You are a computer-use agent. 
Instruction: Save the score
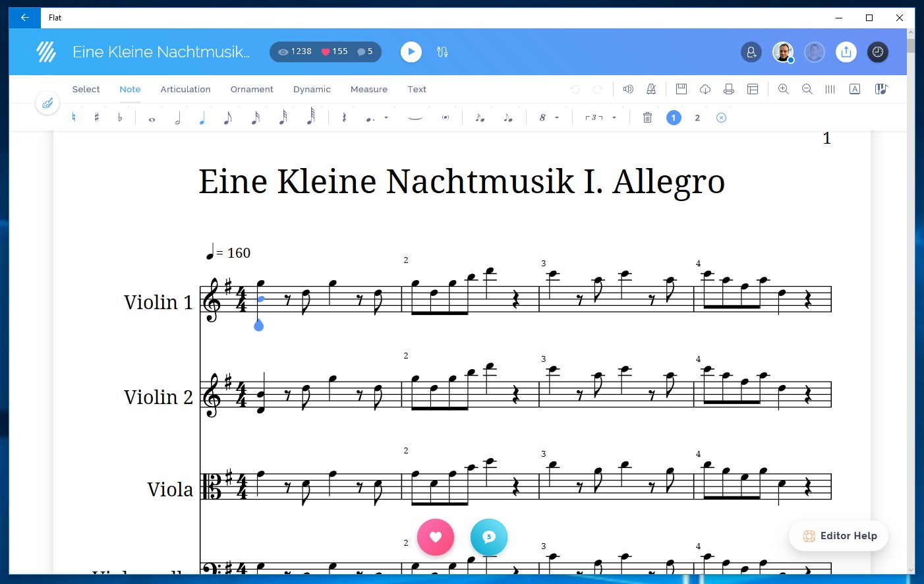[x=681, y=88]
